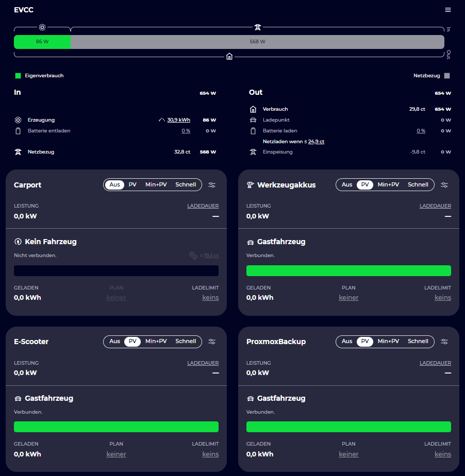The image size is (465, 476).
Task: Toggle Werkzeugakkus LADEDAUER display label
Action: 435,206
